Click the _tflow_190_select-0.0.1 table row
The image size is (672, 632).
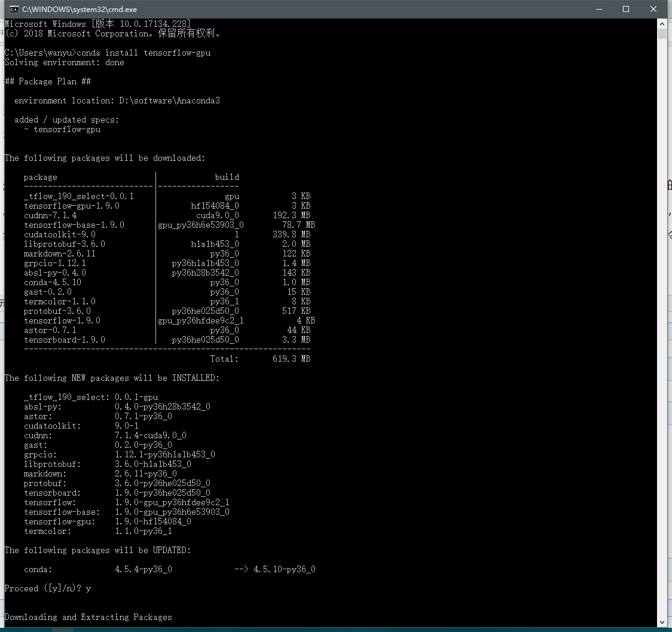click(x=167, y=196)
